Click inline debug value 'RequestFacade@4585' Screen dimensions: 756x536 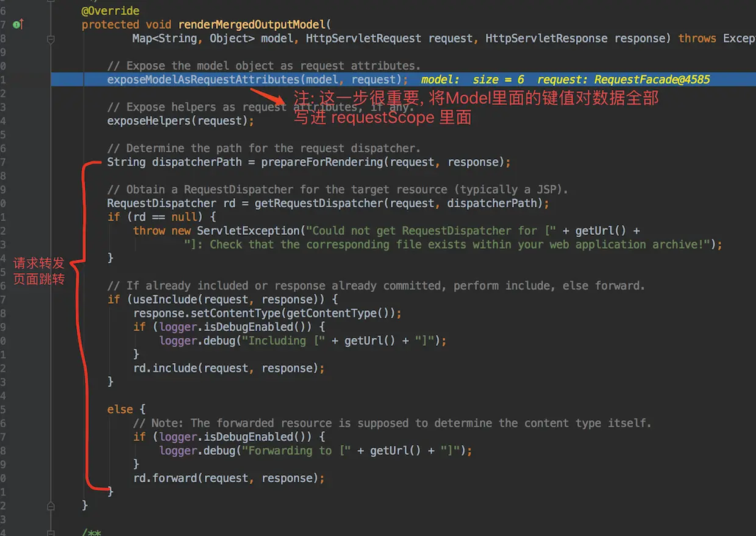pyautogui.click(x=652, y=79)
